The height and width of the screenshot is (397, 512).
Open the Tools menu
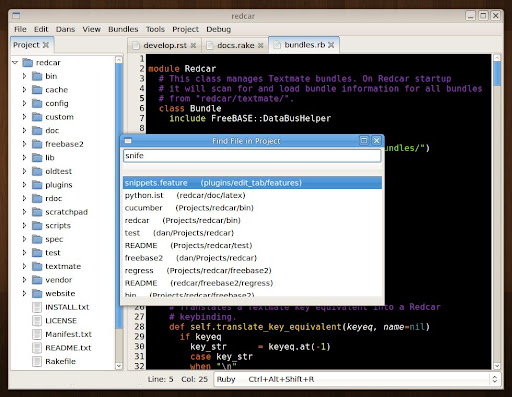(x=155, y=29)
